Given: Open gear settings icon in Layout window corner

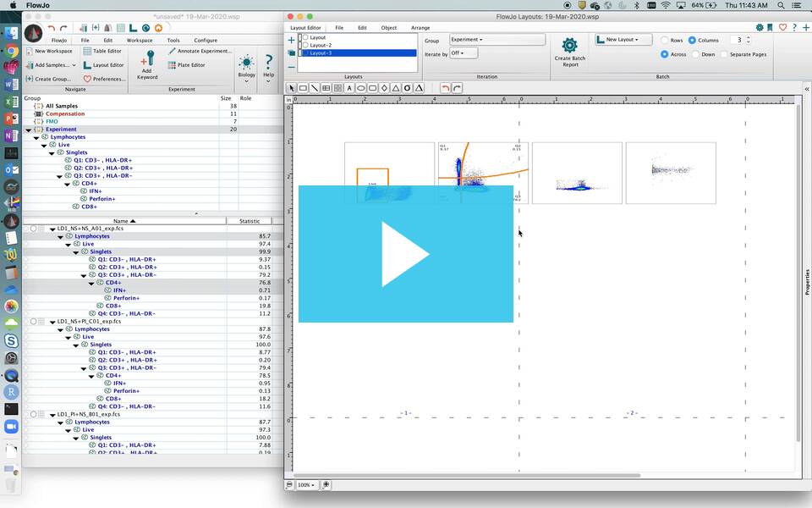Looking at the screenshot, I should point(760,27).
